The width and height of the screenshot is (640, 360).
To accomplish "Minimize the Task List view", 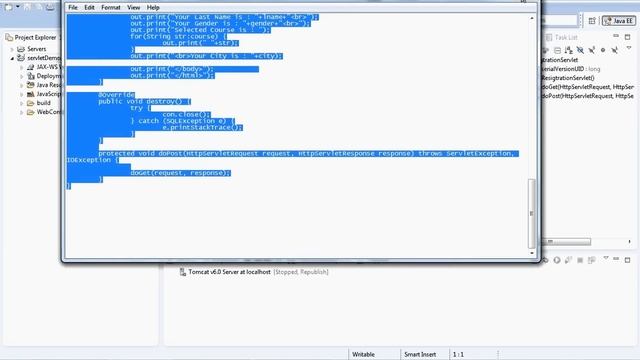I will pyautogui.click(x=616, y=37).
